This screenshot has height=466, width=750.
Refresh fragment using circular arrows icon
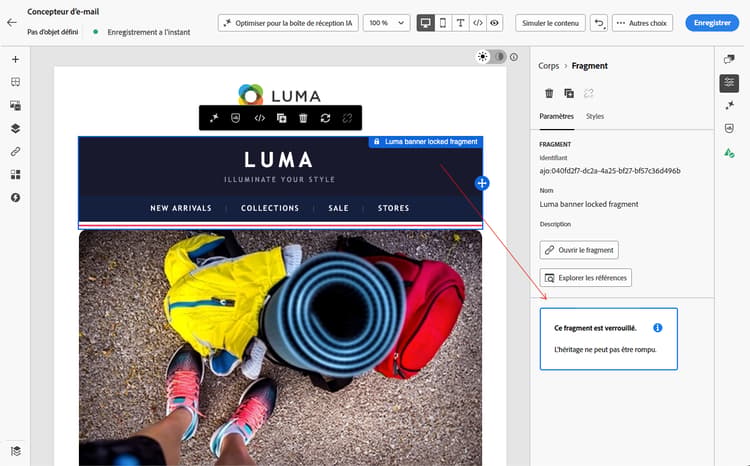click(x=325, y=118)
